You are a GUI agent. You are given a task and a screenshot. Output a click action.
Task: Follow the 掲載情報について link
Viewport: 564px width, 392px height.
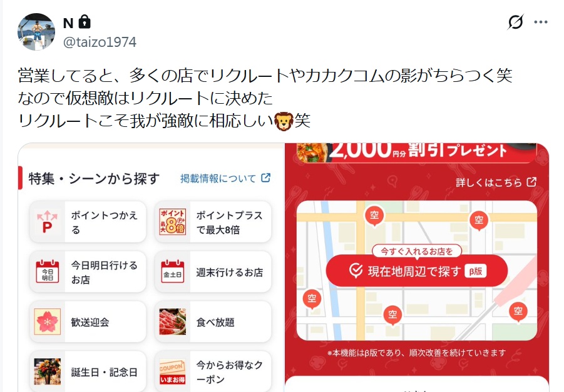225,178
